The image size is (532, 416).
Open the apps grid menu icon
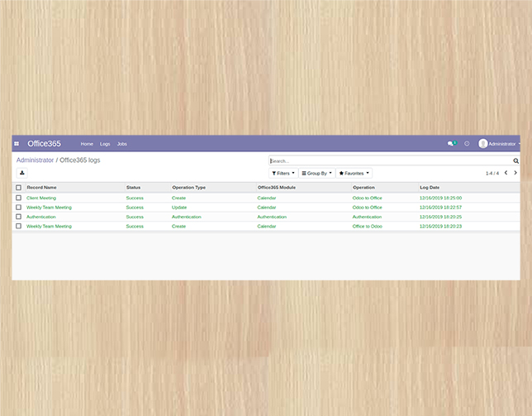pyautogui.click(x=17, y=144)
